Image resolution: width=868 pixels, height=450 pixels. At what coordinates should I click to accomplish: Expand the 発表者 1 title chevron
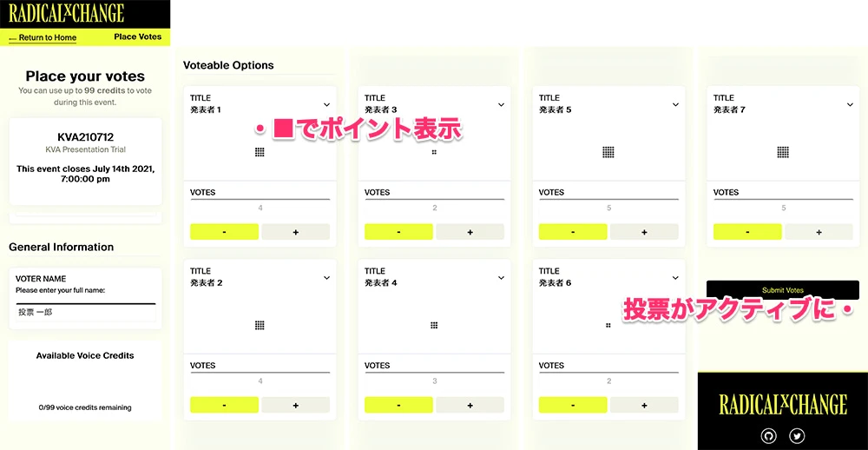tap(326, 104)
